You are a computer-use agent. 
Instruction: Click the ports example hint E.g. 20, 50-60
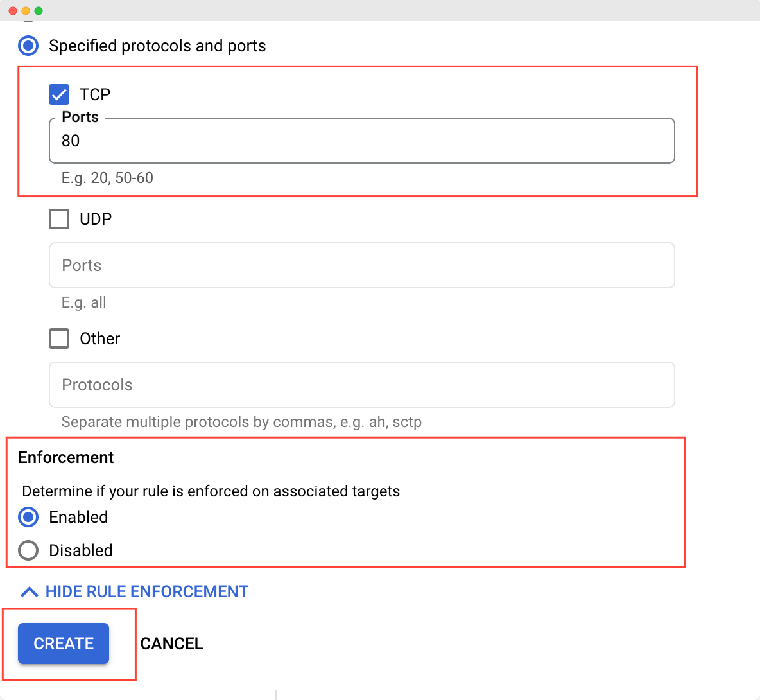[x=107, y=178]
